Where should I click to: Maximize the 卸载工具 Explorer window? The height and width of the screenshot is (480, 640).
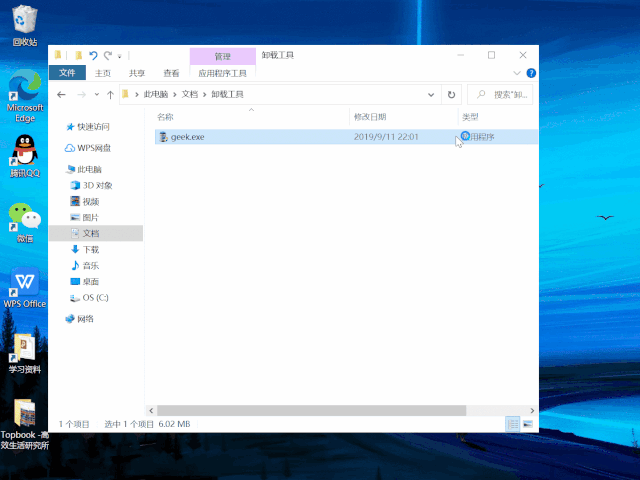click(x=491, y=55)
